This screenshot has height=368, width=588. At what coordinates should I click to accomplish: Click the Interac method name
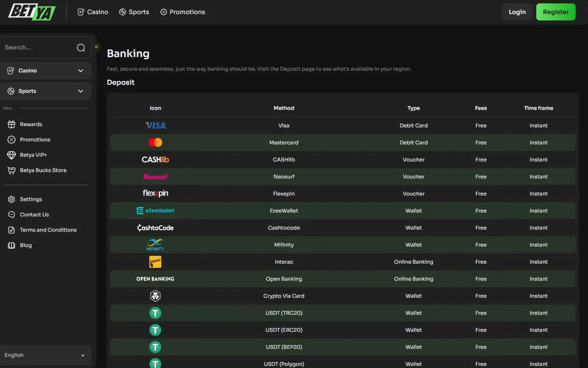pos(284,262)
